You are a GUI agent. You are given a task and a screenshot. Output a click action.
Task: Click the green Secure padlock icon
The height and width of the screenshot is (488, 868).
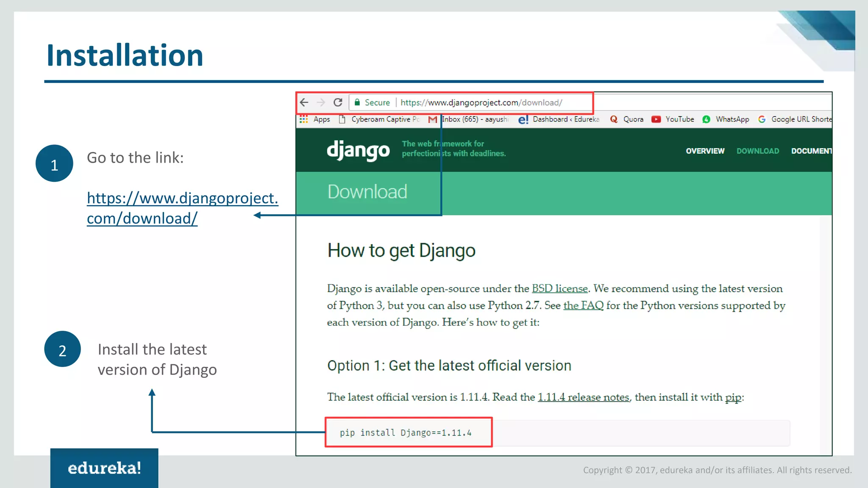tap(357, 102)
